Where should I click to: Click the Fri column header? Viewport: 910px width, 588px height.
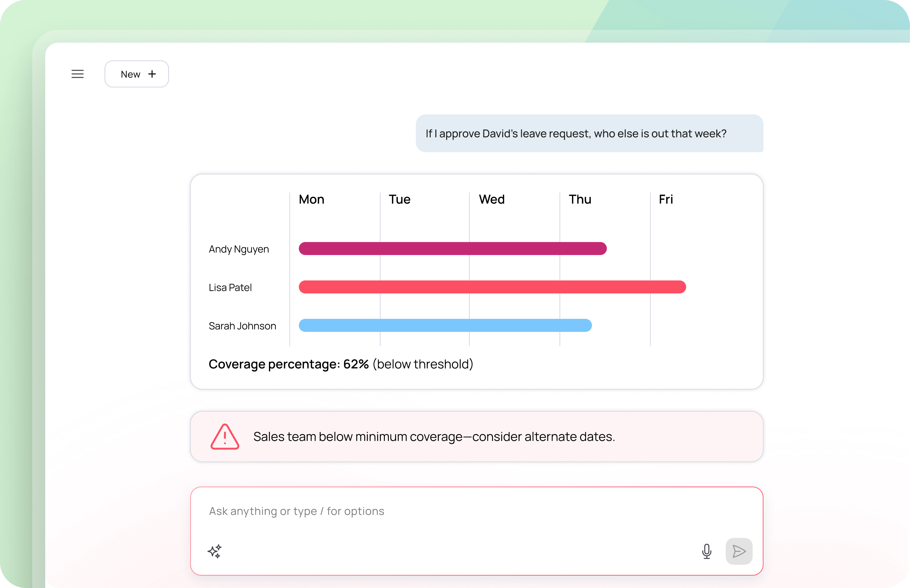[x=666, y=199]
